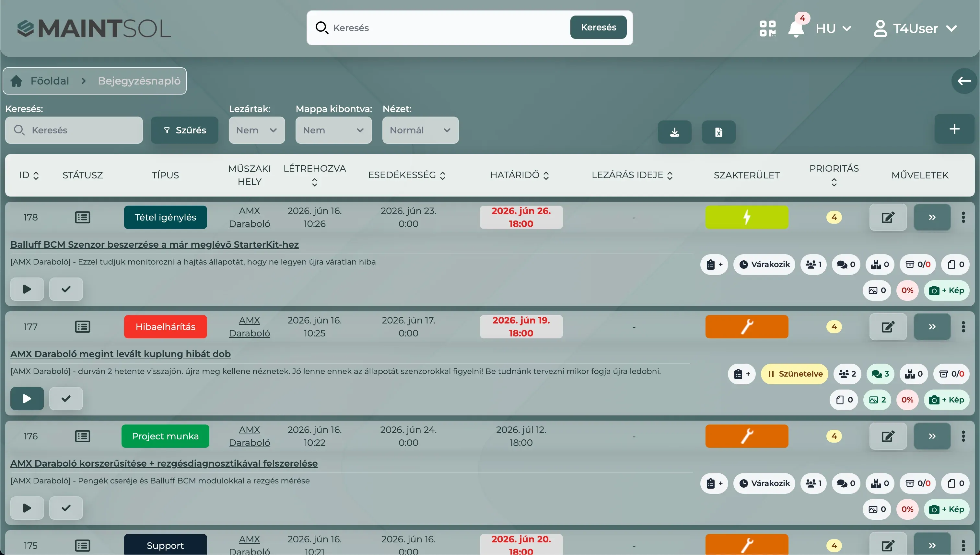The width and height of the screenshot is (980, 555).
Task: Open the three-dot menu for entry 178
Action: 963,217
